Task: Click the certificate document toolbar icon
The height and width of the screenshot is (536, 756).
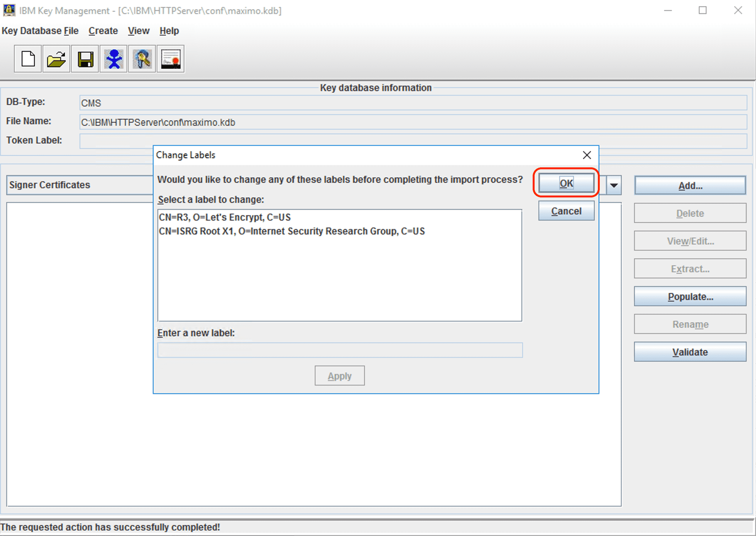Action: click(170, 59)
